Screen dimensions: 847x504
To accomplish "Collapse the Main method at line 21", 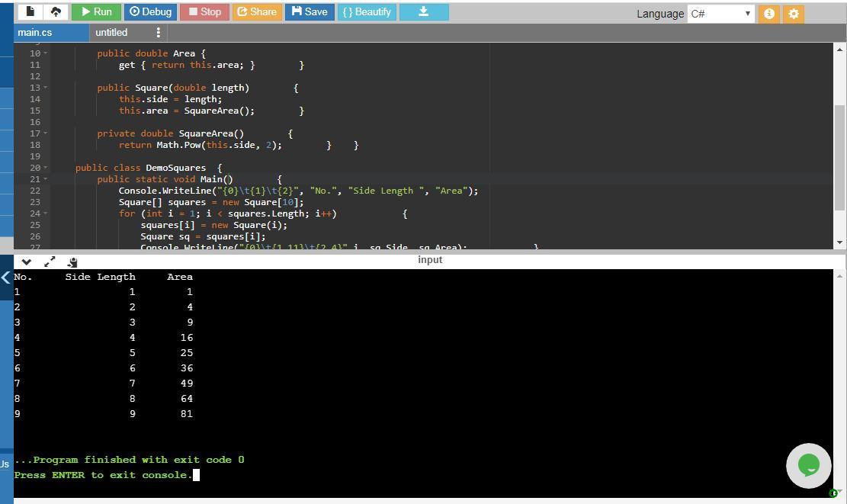I will [x=46, y=179].
